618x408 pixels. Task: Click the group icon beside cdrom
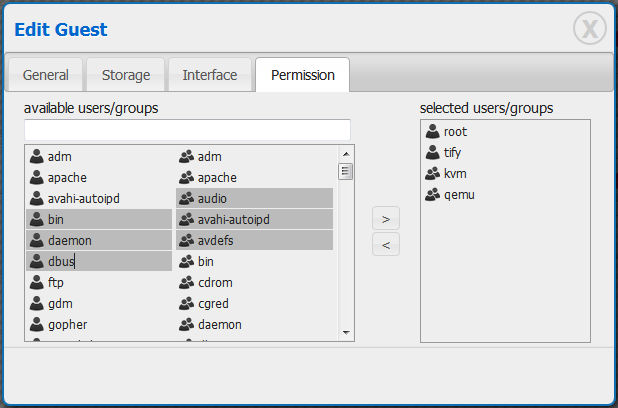[x=186, y=283]
